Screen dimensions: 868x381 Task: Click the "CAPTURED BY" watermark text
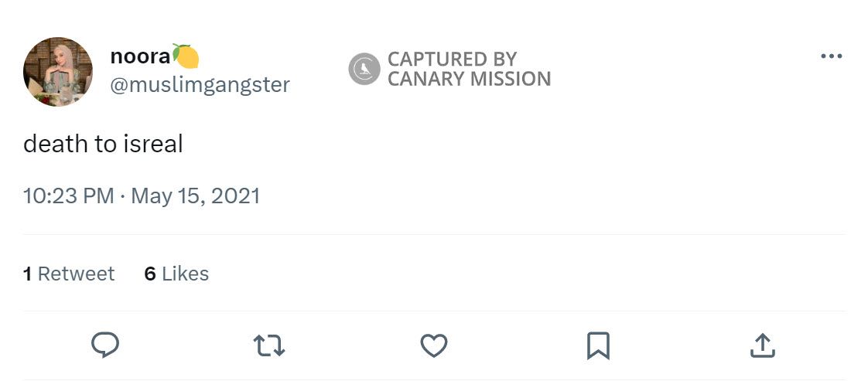(452, 59)
